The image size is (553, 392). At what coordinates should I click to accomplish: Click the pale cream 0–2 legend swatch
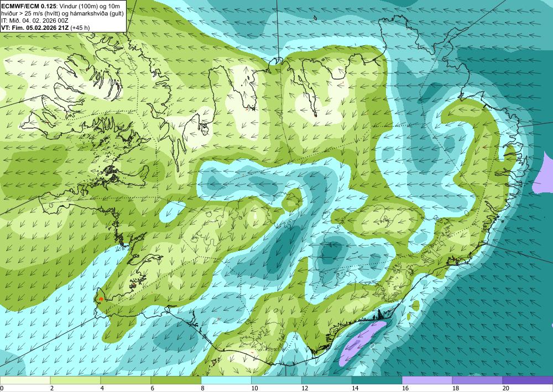[x=25, y=380]
